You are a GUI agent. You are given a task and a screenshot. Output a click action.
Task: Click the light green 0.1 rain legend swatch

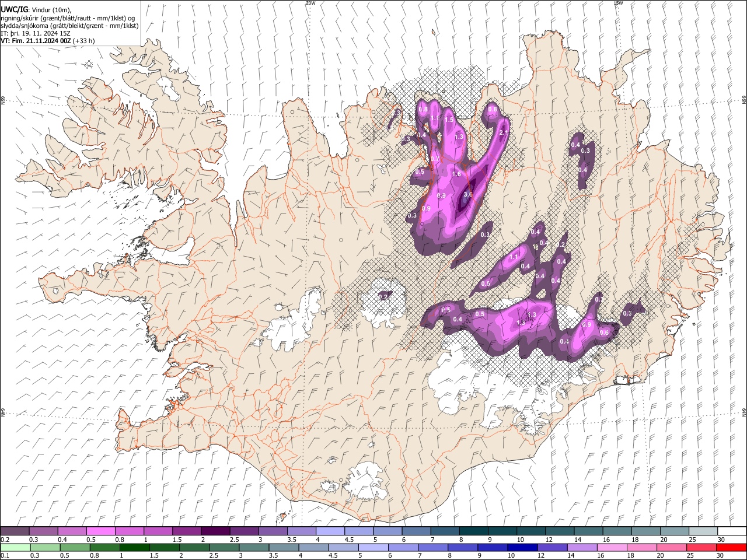click(x=15, y=547)
